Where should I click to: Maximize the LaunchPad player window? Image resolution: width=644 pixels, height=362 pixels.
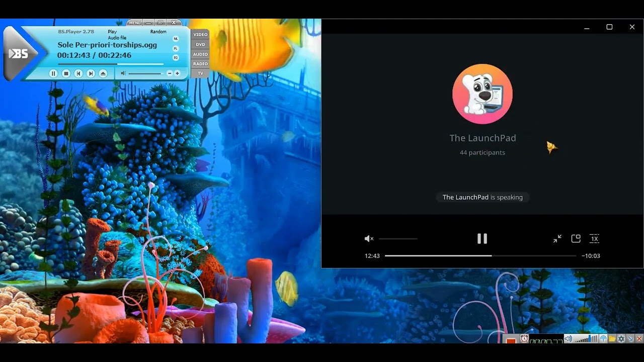pos(609,27)
